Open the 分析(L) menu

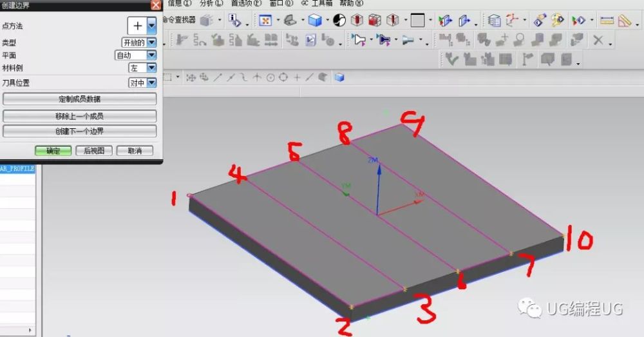(x=211, y=3)
